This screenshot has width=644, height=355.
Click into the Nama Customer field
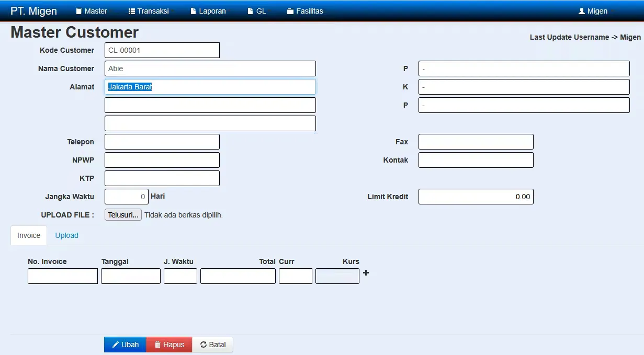point(210,68)
